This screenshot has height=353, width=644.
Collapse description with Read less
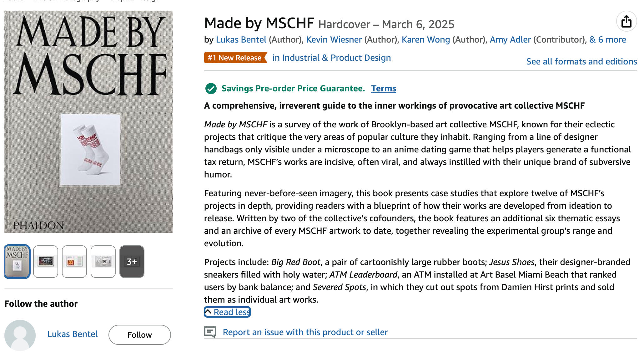(x=228, y=312)
